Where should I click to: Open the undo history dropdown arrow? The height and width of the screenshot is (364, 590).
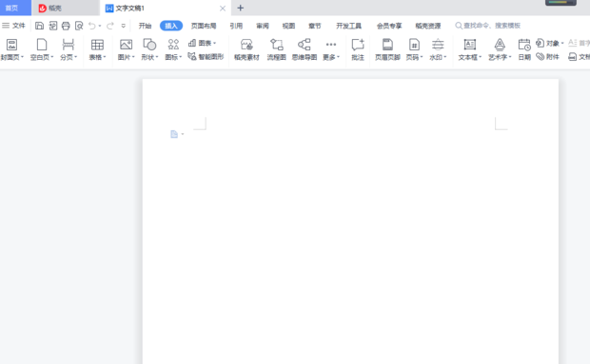pos(100,26)
